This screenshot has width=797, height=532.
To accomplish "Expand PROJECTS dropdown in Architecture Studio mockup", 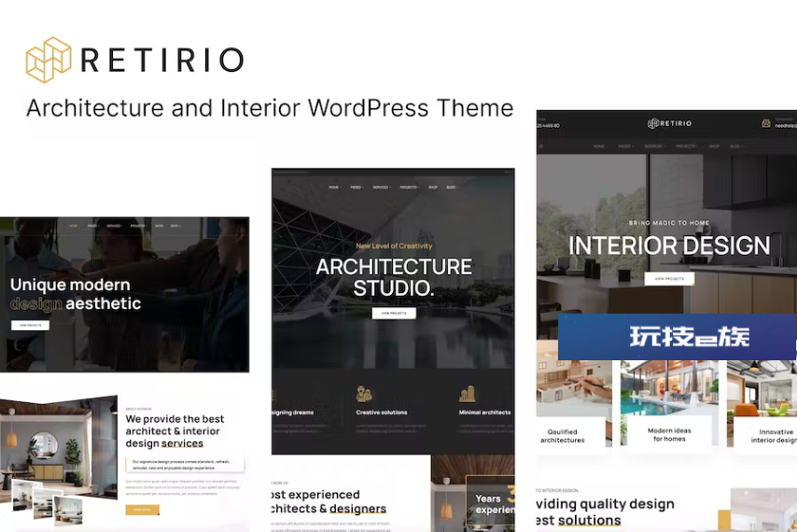I will click(409, 187).
